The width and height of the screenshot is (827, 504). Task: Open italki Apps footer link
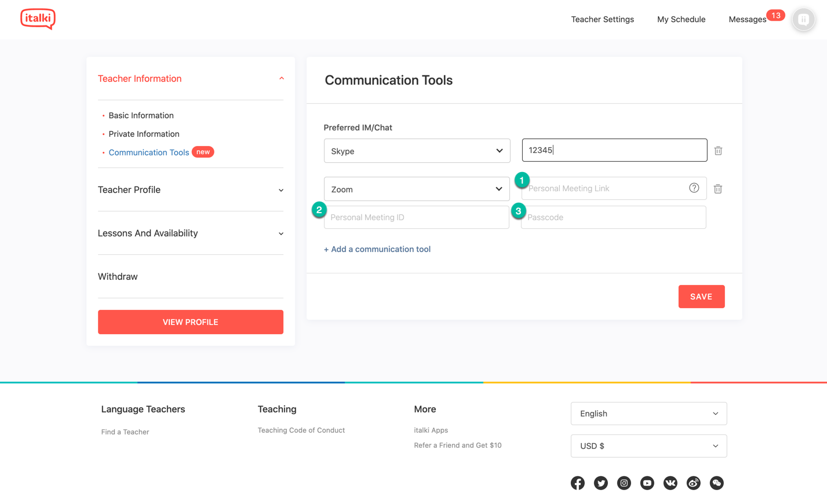431,430
